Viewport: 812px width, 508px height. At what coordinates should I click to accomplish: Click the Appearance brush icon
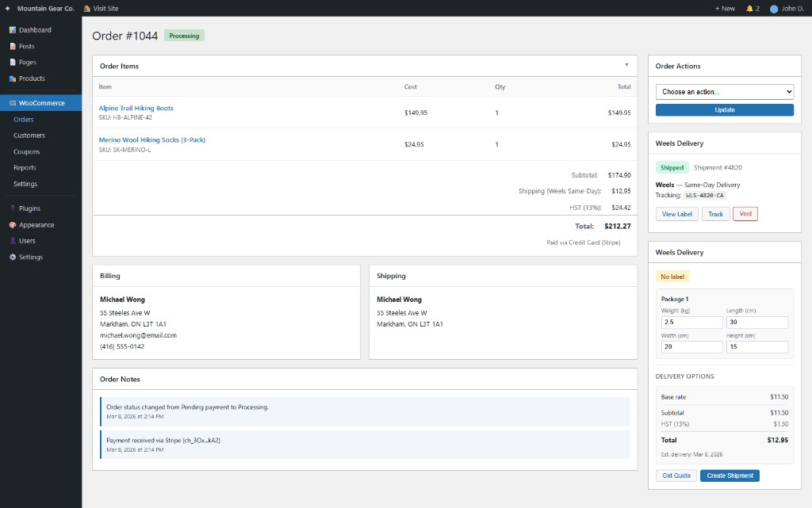pos(12,224)
